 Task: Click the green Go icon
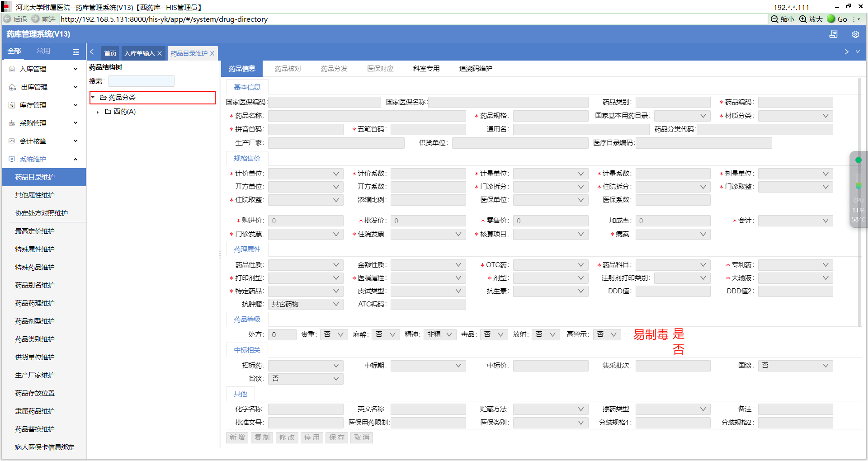tap(831, 19)
